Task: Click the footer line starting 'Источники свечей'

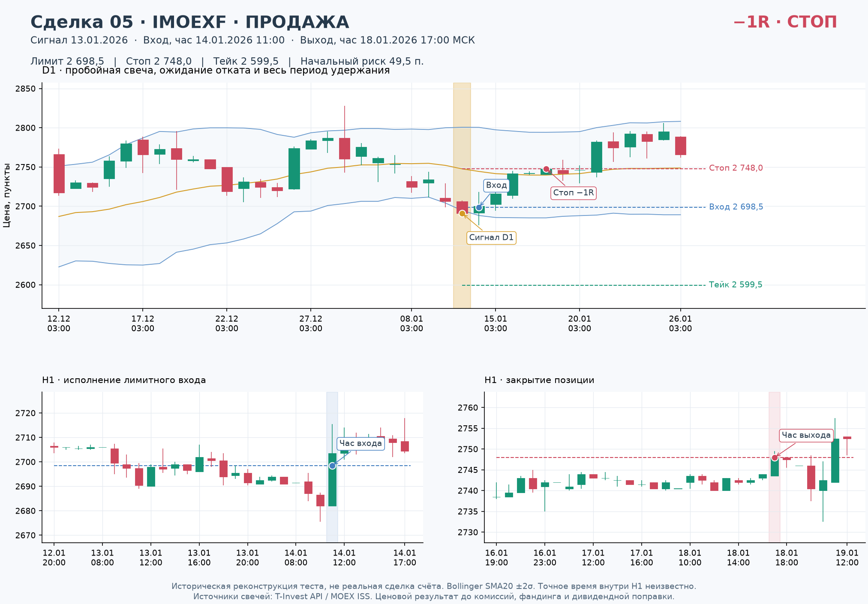Action: coord(434,596)
